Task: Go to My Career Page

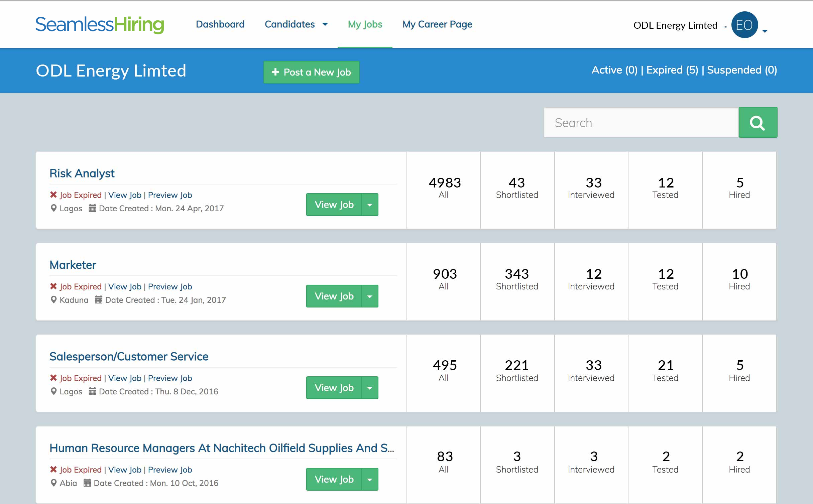Action: click(x=437, y=24)
